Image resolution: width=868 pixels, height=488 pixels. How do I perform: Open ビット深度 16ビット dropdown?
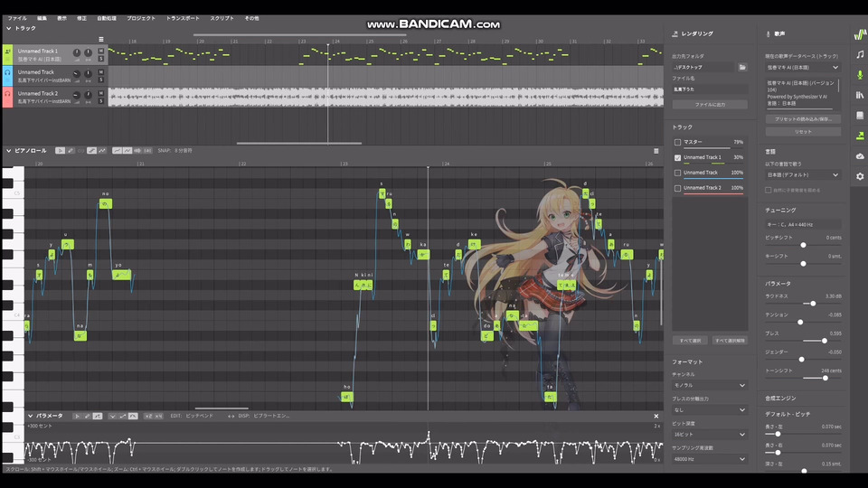[x=710, y=435]
